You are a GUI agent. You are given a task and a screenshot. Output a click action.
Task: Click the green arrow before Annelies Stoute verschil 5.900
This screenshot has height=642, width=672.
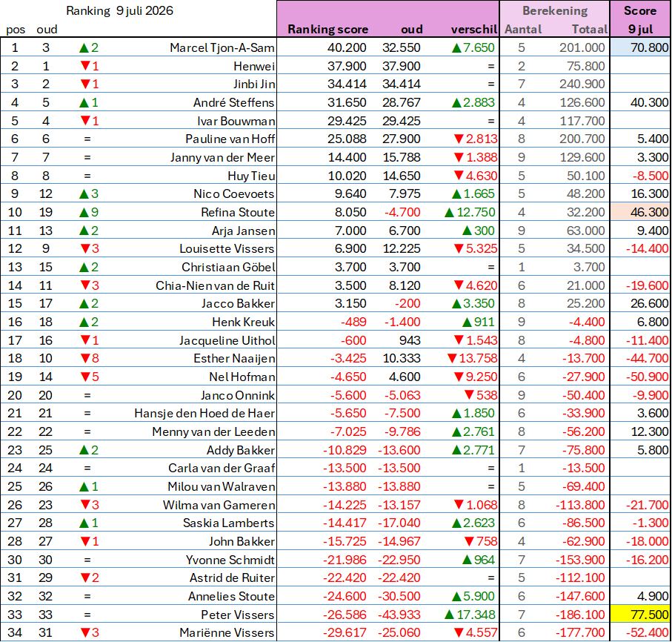pos(456,596)
